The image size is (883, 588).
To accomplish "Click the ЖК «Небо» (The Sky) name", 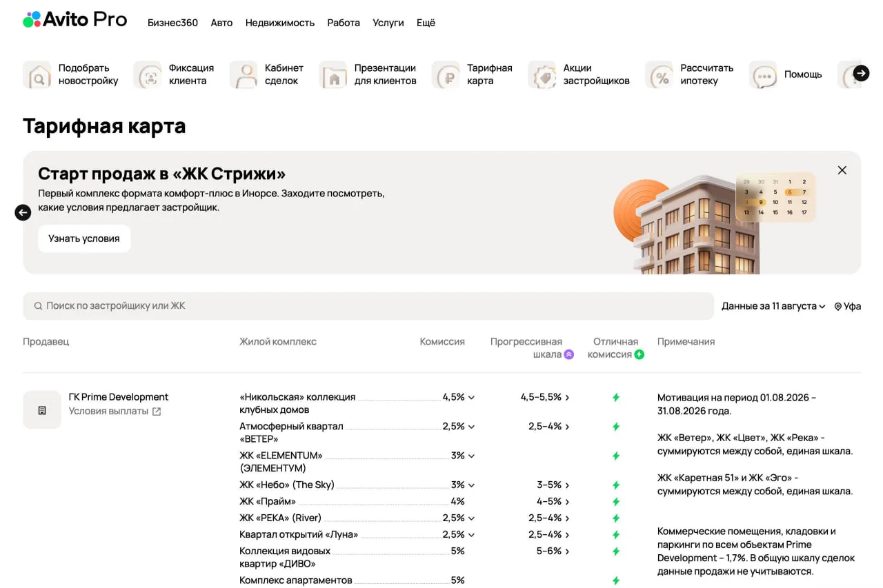I will [x=287, y=485].
